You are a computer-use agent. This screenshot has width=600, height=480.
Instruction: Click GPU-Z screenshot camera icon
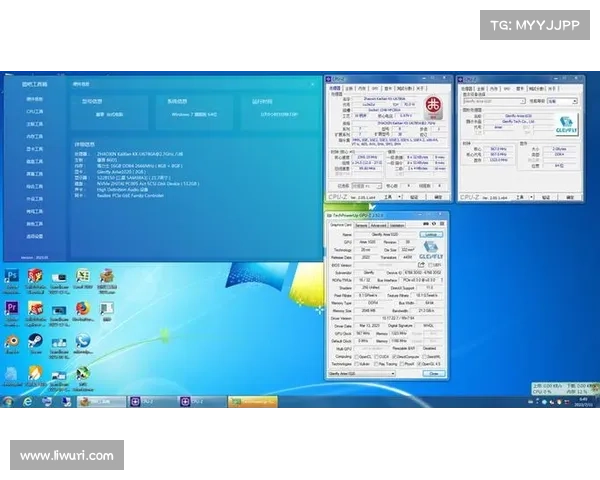point(426,224)
